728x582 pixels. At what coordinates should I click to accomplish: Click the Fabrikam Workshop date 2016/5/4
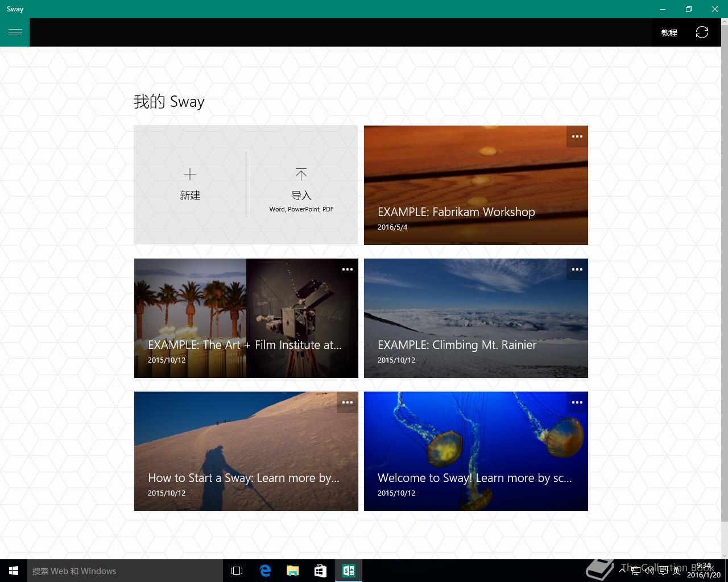click(392, 227)
